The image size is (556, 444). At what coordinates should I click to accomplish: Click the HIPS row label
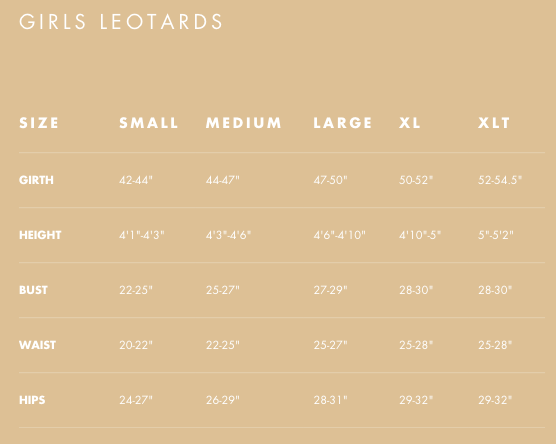32,400
